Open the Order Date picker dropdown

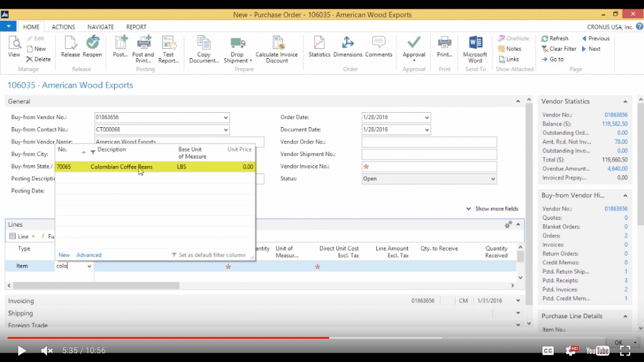(x=427, y=117)
